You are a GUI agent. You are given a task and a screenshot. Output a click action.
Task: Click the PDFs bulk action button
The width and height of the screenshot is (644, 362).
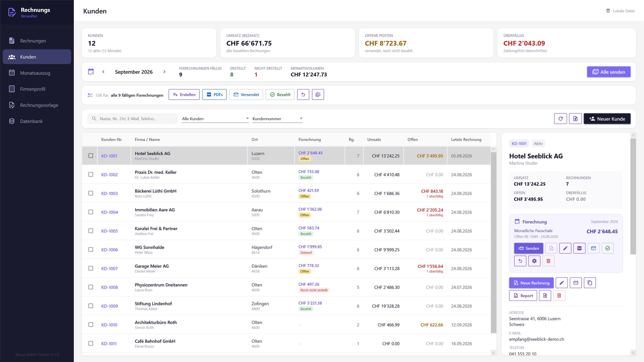pyautogui.click(x=214, y=94)
